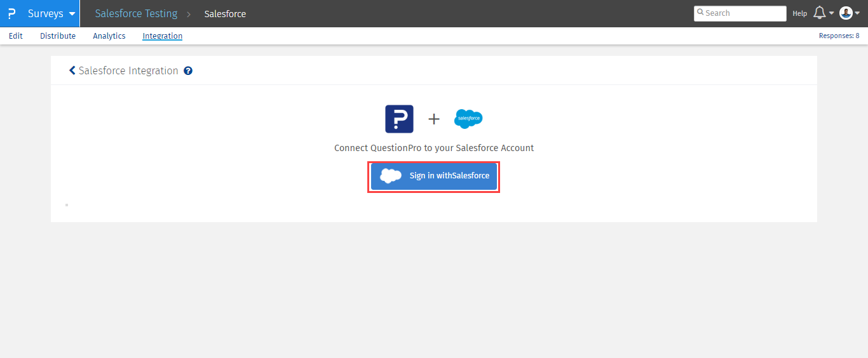Image resolution: width=868 pixels, height=358 pixels.
Task: Click the magnifier icon in Search box
Action: [700, 12]
